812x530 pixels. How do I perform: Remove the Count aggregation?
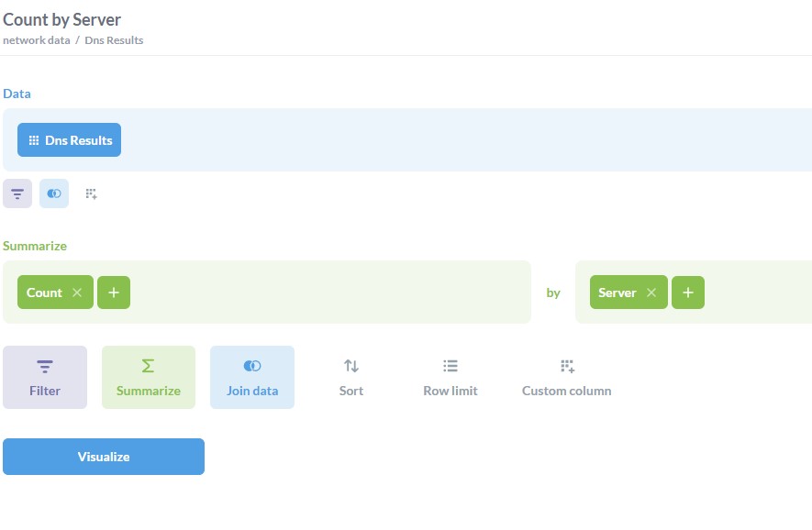(78, 292)
